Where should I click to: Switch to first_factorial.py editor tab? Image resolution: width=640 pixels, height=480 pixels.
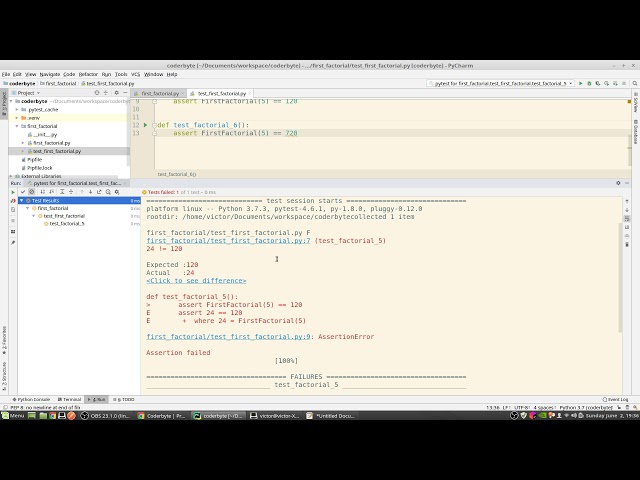[x=160, y=93]
